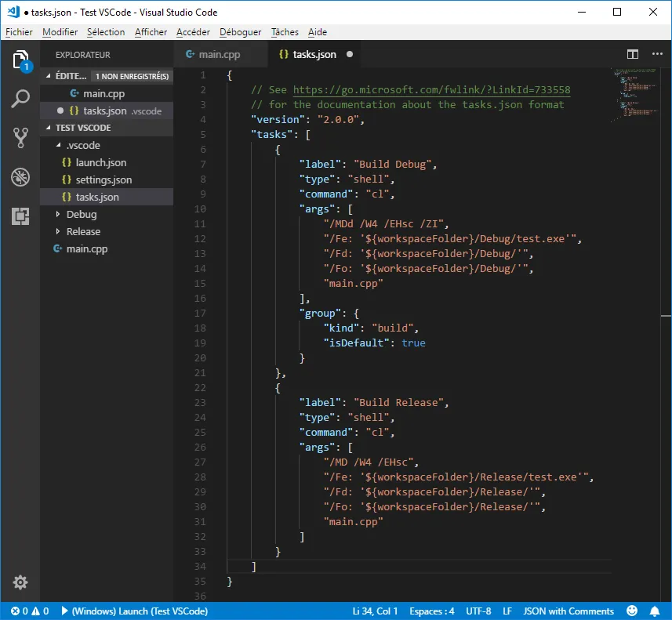Screen dimensions: 672x620
Task: Click the unsaved dot on tasks.json tab
Action: tap(350, 54)
